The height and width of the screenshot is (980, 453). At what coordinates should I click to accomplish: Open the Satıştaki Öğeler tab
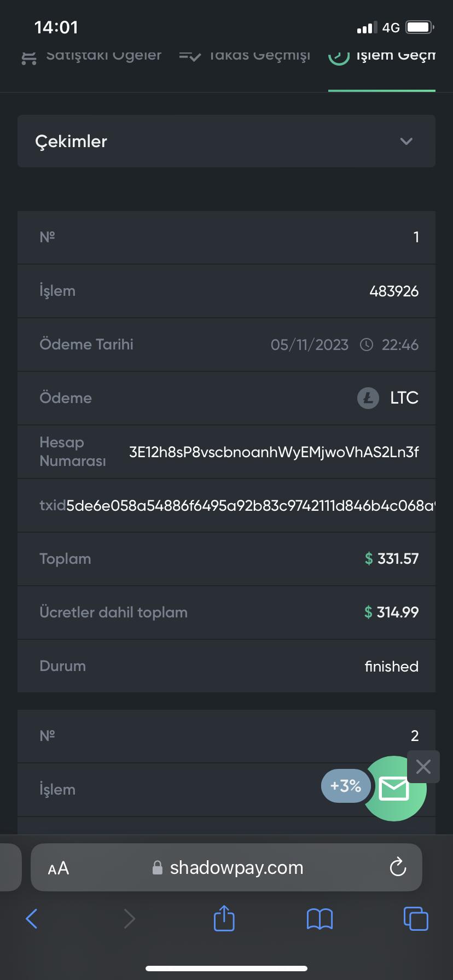click(x=92, y=56)
